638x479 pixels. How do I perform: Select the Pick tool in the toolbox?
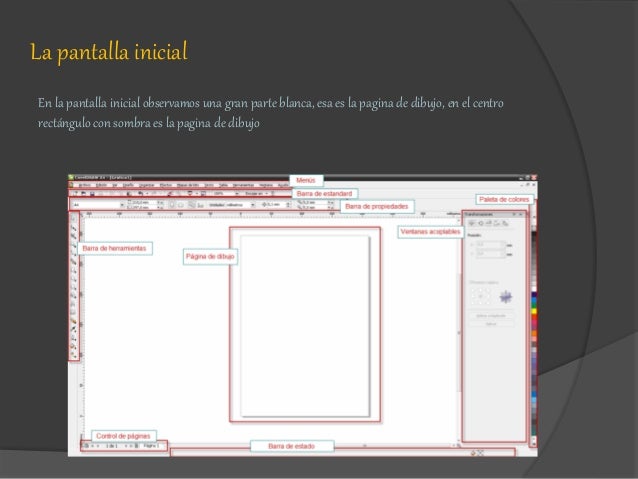pos(73,218)
